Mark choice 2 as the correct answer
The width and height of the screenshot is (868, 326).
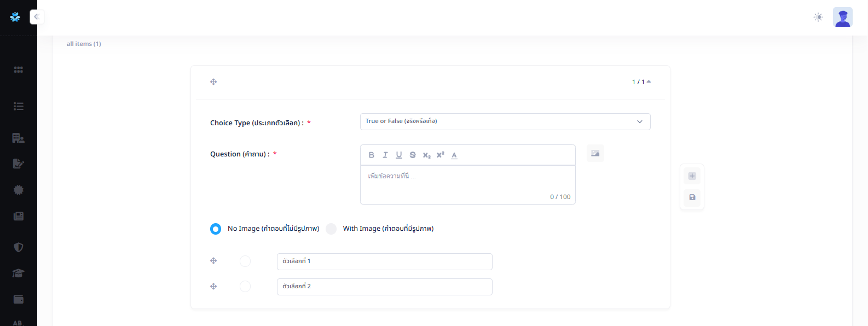[245, 287]
